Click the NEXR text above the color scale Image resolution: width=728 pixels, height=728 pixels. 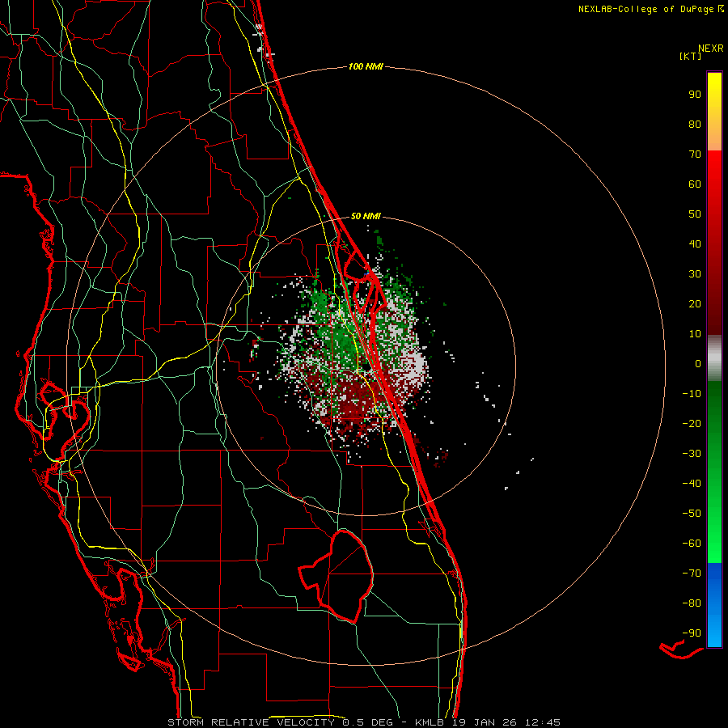click(x=711, y=49)
